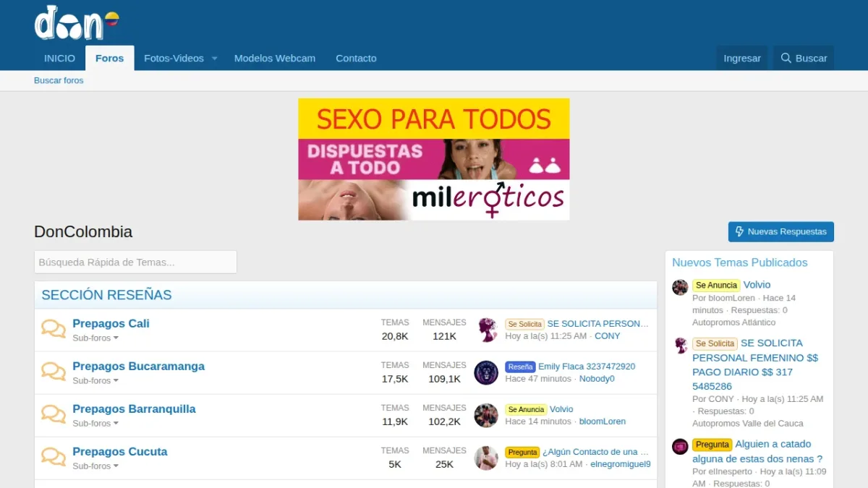This screenshot has height=488, width=868.
Task: Open Nobody0's avatar in the Bucaramanga row
Action: click(x=486, y=372)
